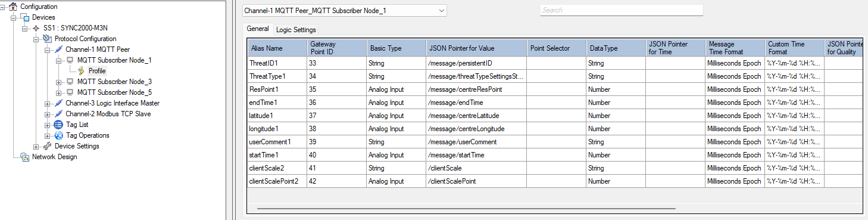Click the MQTT Subscriber Node_5 monitor icon
Screen dimensions: 868x220
[x=70, y=92]
